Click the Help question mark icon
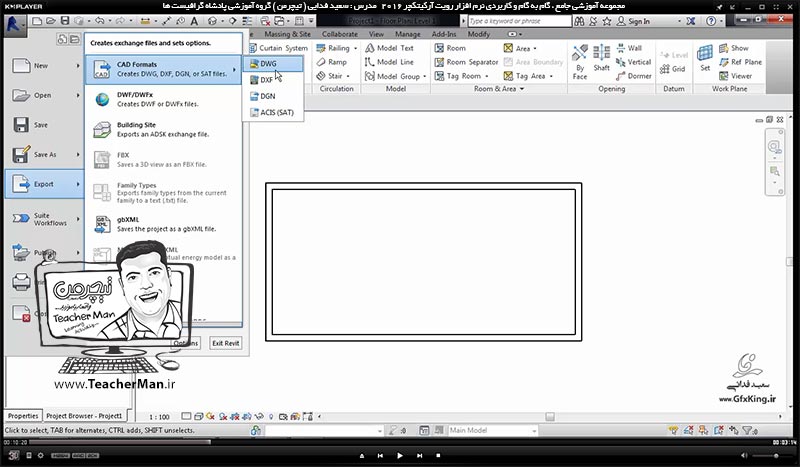800x467 pixels. click(711, 21)
